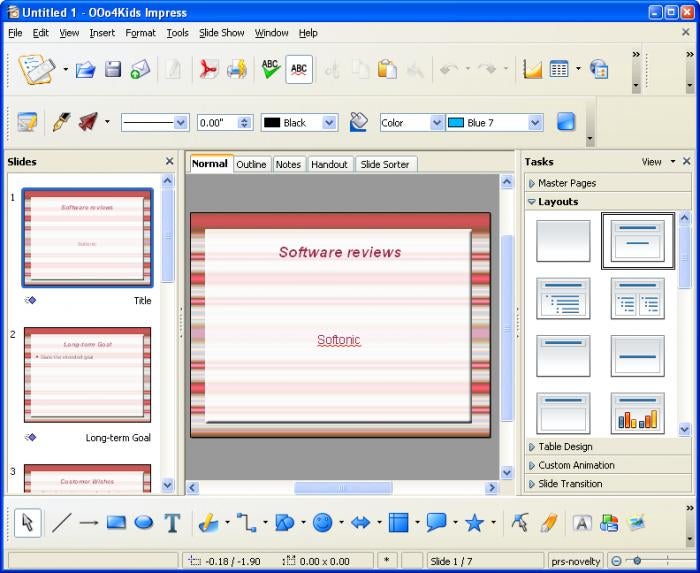Open the table icon dropdown arrow
This screenshot has width=700, height=573.
pyautogui.click(x=578, y=69)
